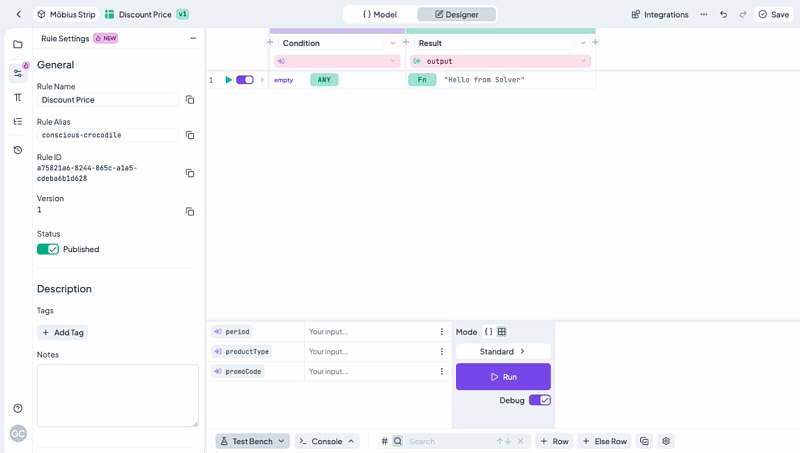800x453 pixels.
Task: Click the Notes text area
Action: 117,395
